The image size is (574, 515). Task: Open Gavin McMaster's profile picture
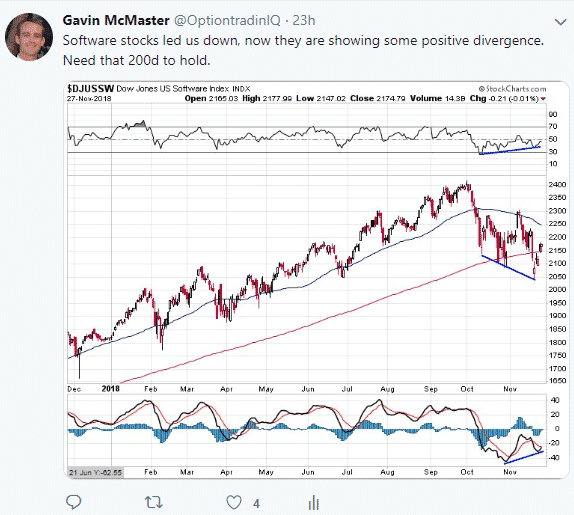coord(29,37)
